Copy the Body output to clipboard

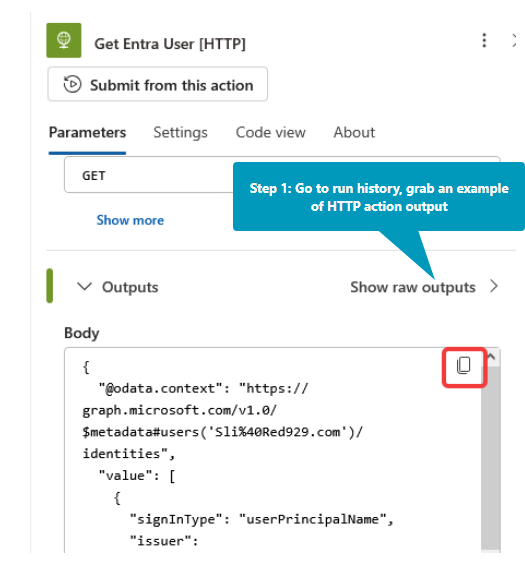464,366
